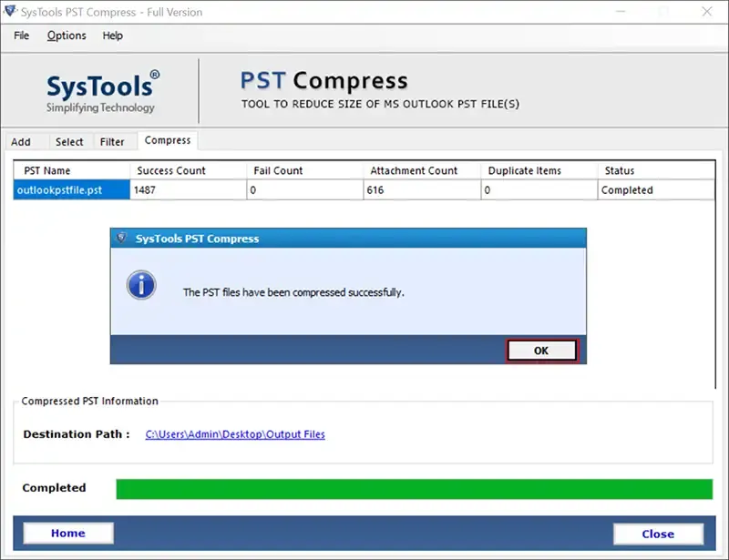This screenshot has height=560, width=729.
Task: Open the Help menu
Action: [112, 36]
